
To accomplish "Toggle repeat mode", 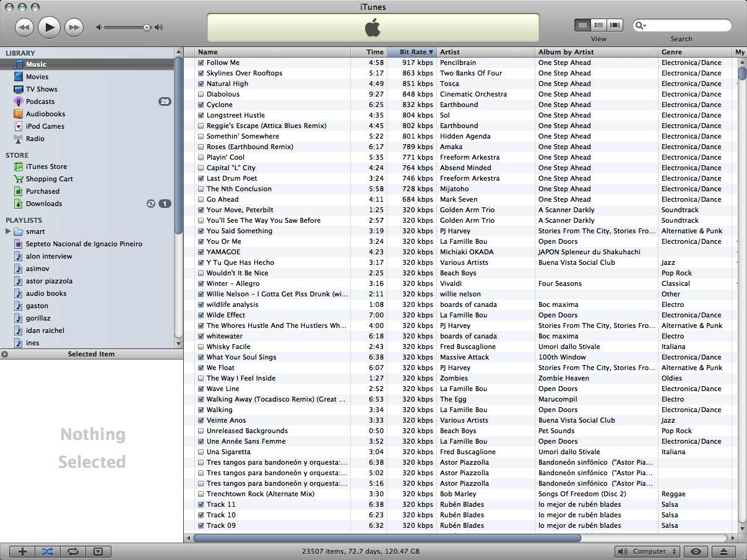I will click(x=73, y=551).
